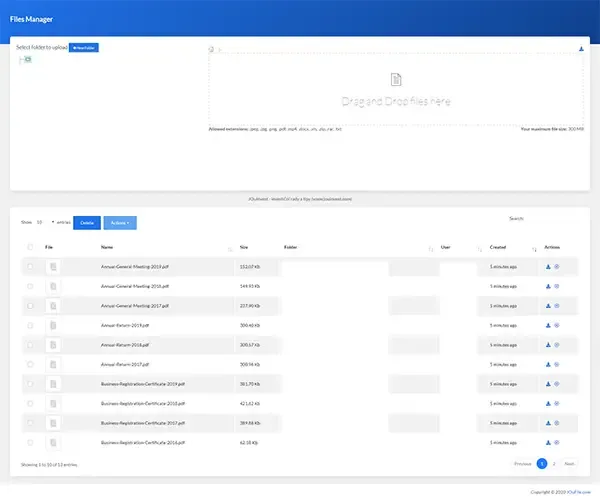The image size is (600, 500).
Task: Click round icon beside download for Annual-General-Meeting-2018.pdf
Action: pos(557,286)
